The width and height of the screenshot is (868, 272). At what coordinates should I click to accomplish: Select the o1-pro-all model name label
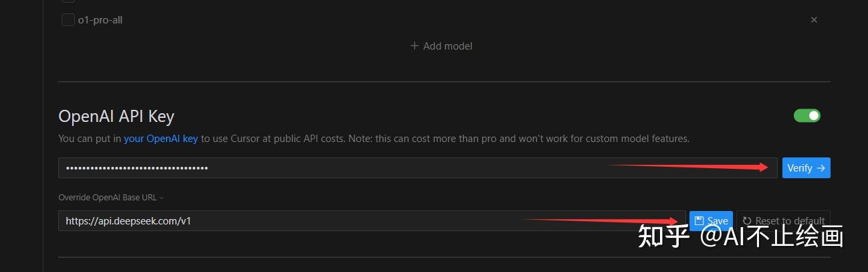coord(100,20)
